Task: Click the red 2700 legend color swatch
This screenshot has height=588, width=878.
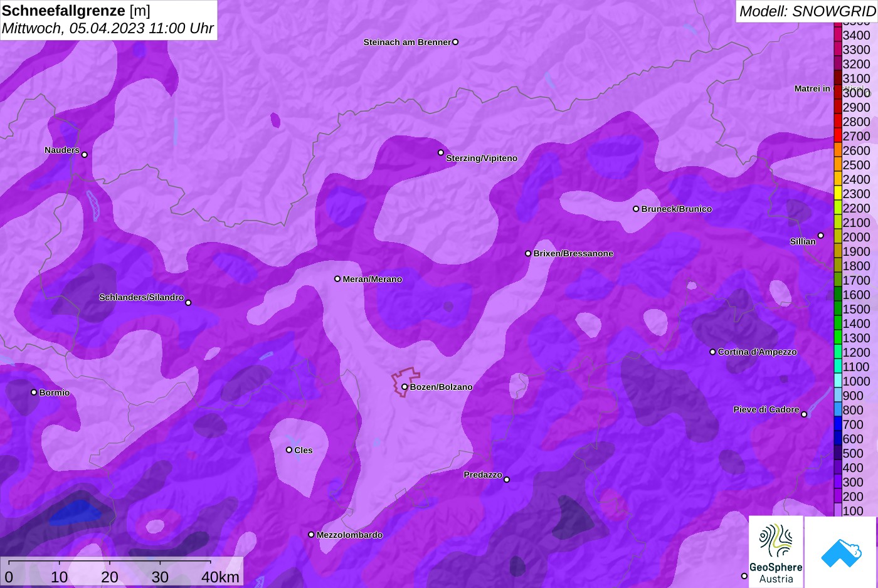Action: pos(838,135)
